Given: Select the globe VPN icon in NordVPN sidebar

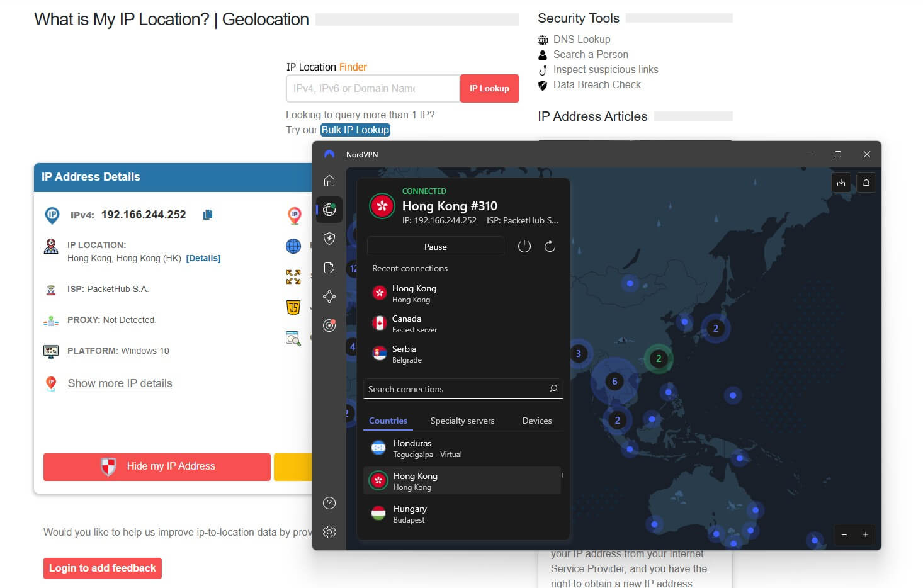Looking at the screenshot, I should [x=329, y=210].
